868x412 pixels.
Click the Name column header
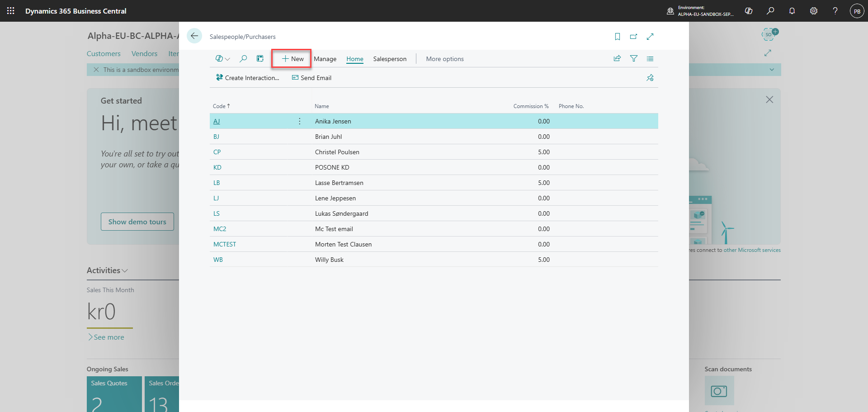tap(322, 106)
